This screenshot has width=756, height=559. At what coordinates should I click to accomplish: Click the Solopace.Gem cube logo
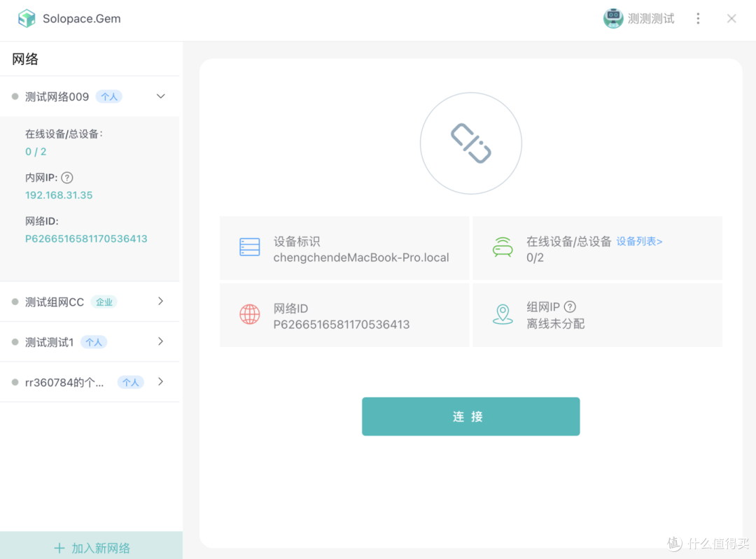27,18
